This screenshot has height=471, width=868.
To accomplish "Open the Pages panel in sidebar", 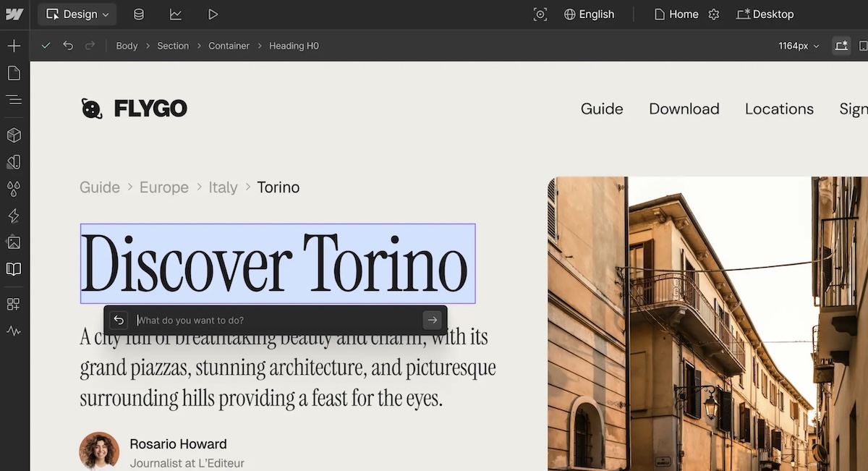I will pos(14,73).
